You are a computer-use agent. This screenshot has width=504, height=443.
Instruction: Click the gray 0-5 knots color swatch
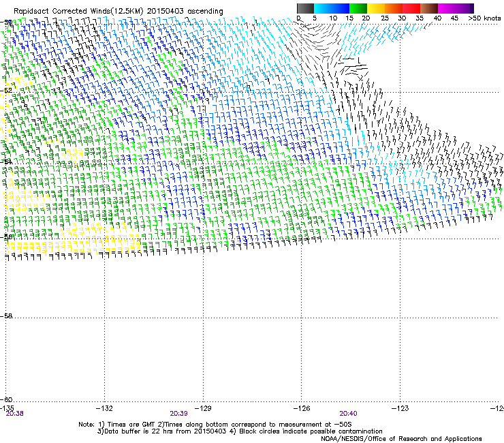[x=305, y=8]
